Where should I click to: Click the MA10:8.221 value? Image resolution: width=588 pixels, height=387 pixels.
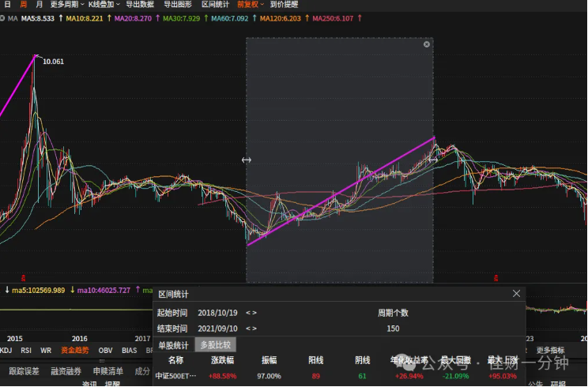coord(85,18)
